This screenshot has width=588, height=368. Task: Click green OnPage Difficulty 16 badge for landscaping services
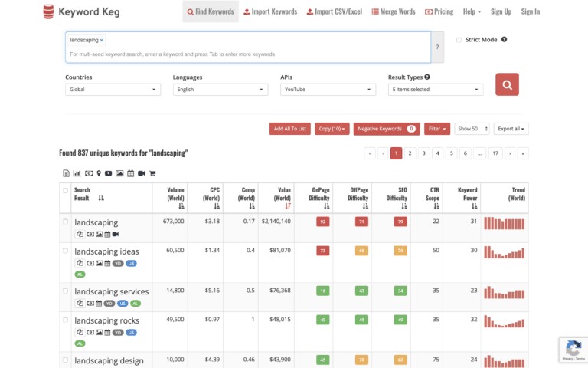coord(323,291)
